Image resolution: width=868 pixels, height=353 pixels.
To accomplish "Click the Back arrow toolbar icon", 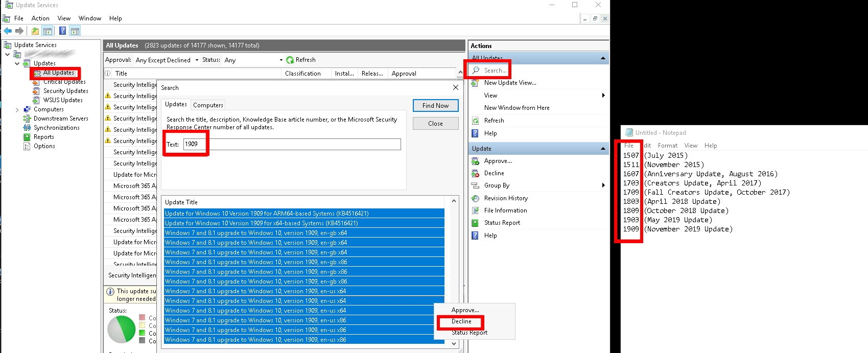I will tap(8, 31).
